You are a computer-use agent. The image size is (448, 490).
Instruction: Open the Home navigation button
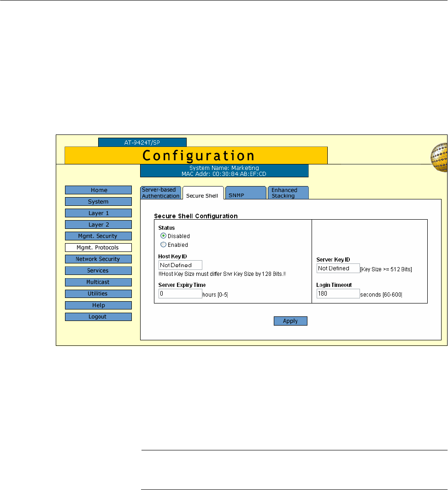click(98, 190)
